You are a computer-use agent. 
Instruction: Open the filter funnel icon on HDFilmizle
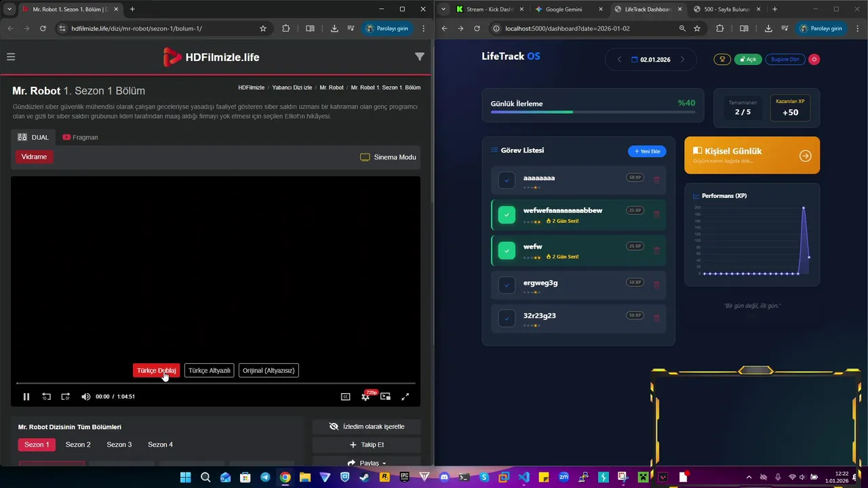[420, 57]
